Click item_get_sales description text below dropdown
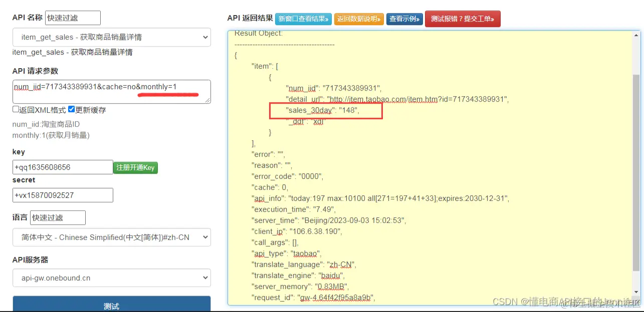644x312 pixels. point(73,52)
